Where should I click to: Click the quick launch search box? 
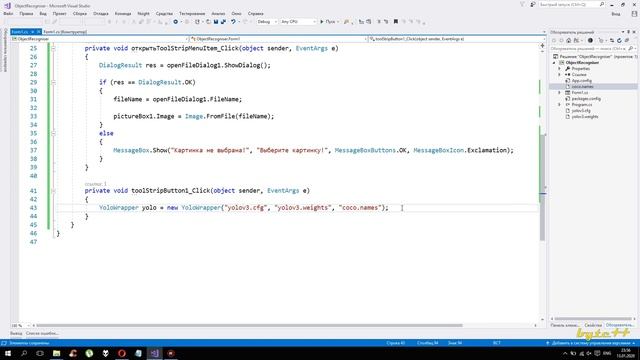click(571, 4)
